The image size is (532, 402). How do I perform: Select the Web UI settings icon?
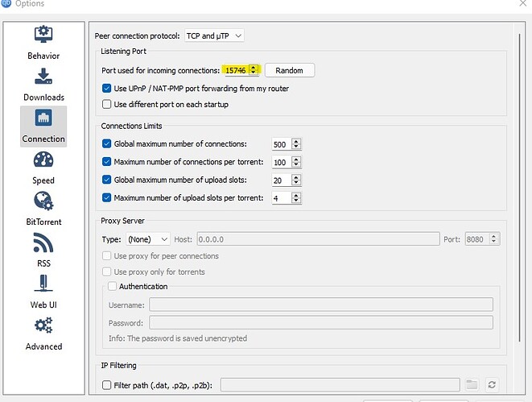coord(43,291)
